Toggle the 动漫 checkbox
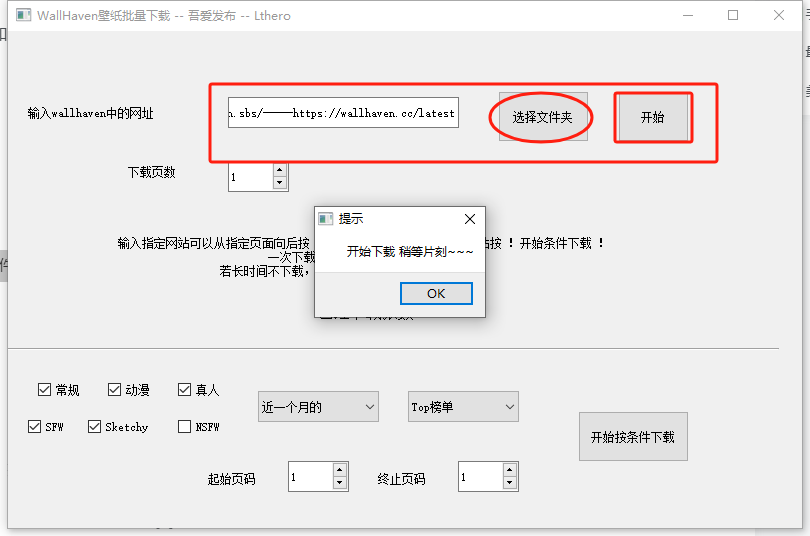The height and width of the screenshot is (536, 810). pos(114,389)
